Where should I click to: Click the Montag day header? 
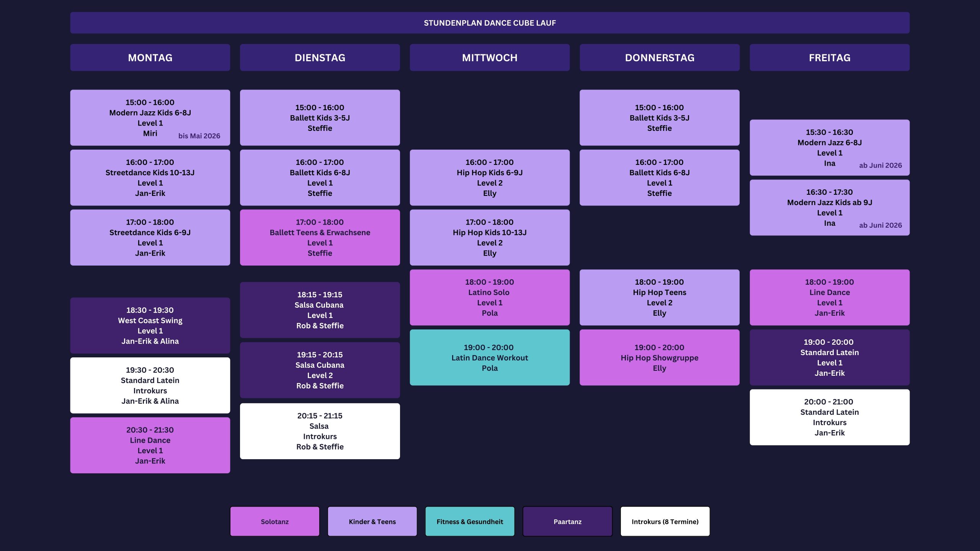pos(150,57)
